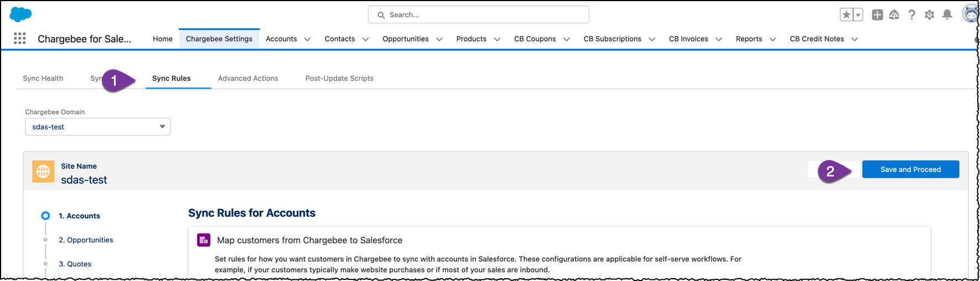This screenshot has width=980, height=281.
Task: Expand the Accounts nav chevron
Action: point(308,39)
